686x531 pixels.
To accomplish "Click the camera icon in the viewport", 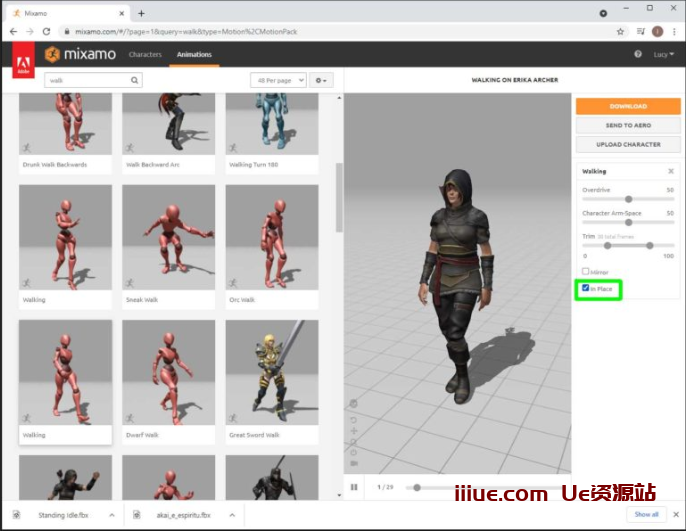I will 354,464.
